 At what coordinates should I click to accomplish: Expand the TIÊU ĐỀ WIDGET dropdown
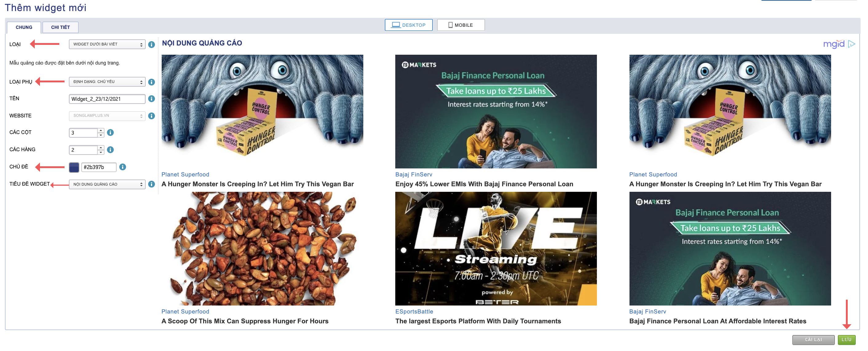(x=107, y=184)
